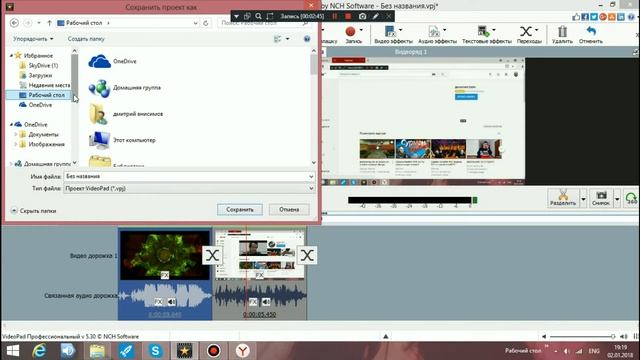Click the Twitter share icon in VideoPad
Screen dimensions: 640x360
(594, 17)
